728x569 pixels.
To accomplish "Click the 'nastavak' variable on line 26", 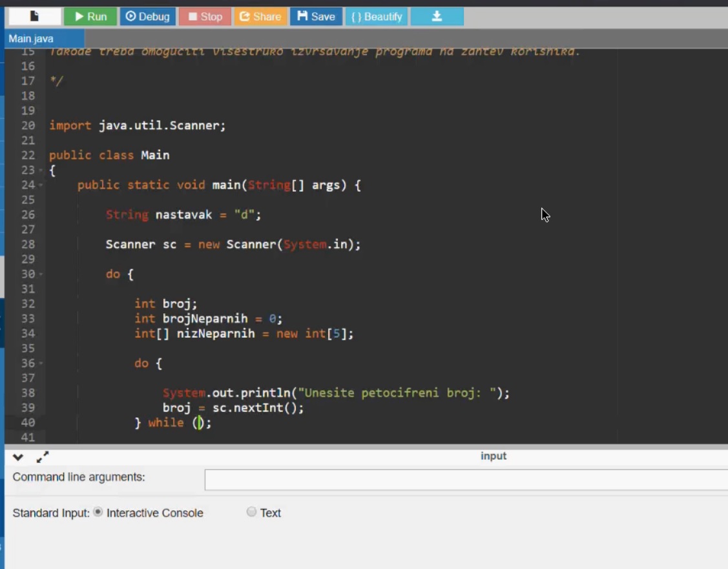I will point(183,215).
